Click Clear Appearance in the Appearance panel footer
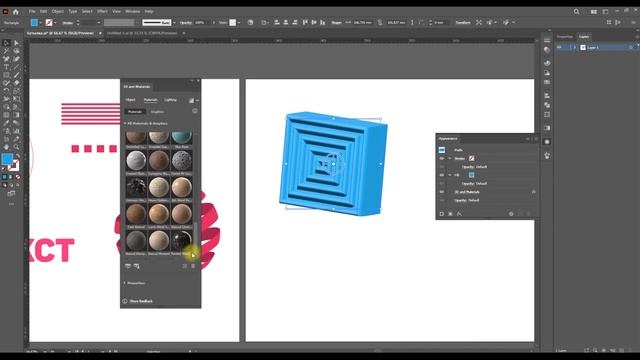Screen dimensions: 640x360 click(511, 214)
